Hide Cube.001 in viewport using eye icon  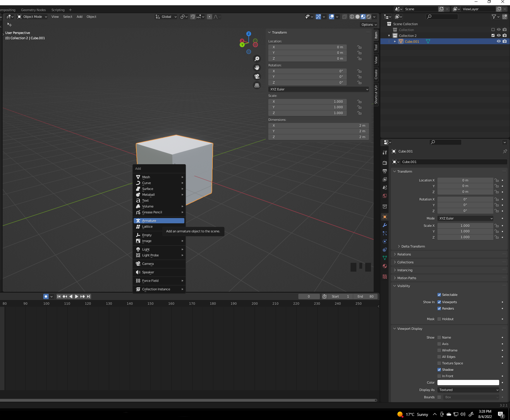point(499,41)
